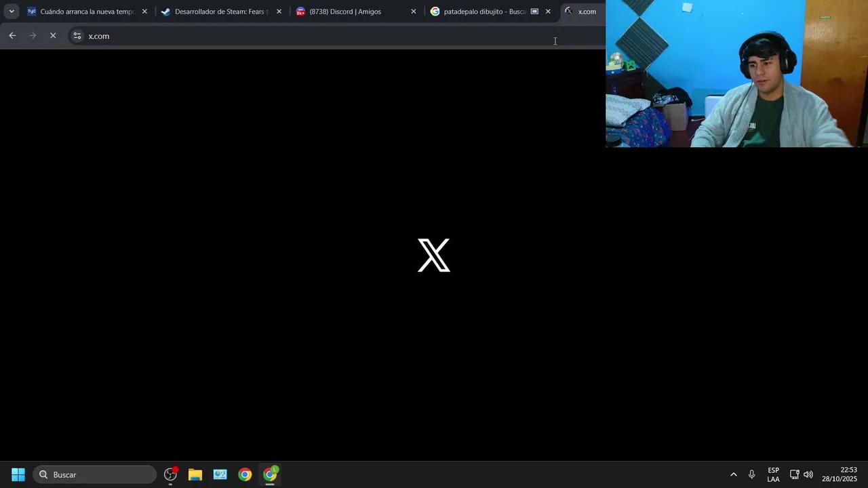
Task: Close the patadepalo dibujito tab
Action: 548,12
